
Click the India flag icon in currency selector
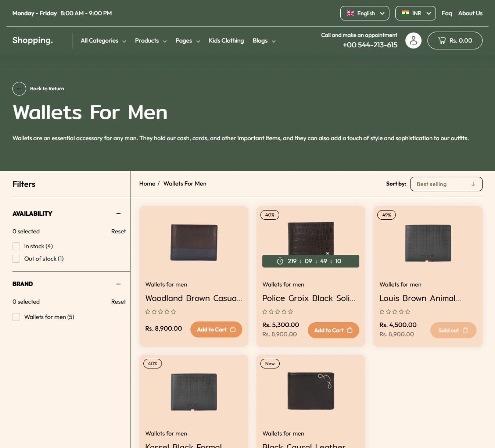coord(405,13)
